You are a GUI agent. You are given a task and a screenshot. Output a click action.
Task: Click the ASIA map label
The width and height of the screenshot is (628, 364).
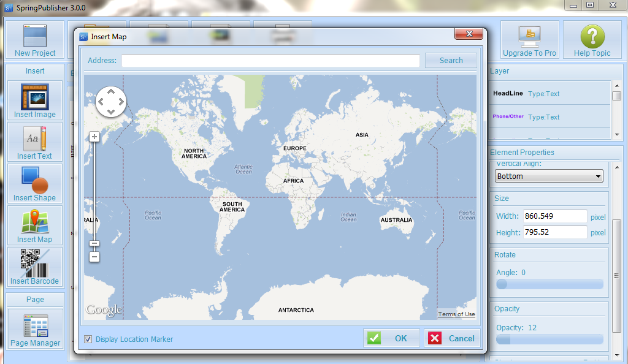pyautogui.click(x=362, y=135)
